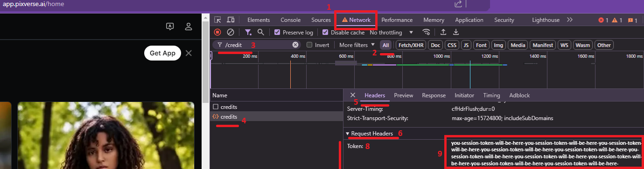Viewport: 644px width, 169px height.
Task: Toggle the network filter funnel icon
Action: 249,32
